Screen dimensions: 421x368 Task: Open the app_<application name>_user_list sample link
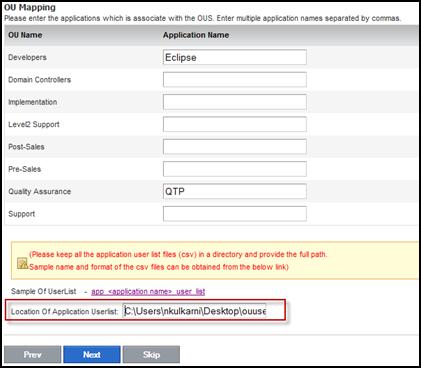click(x=148, y=292)
